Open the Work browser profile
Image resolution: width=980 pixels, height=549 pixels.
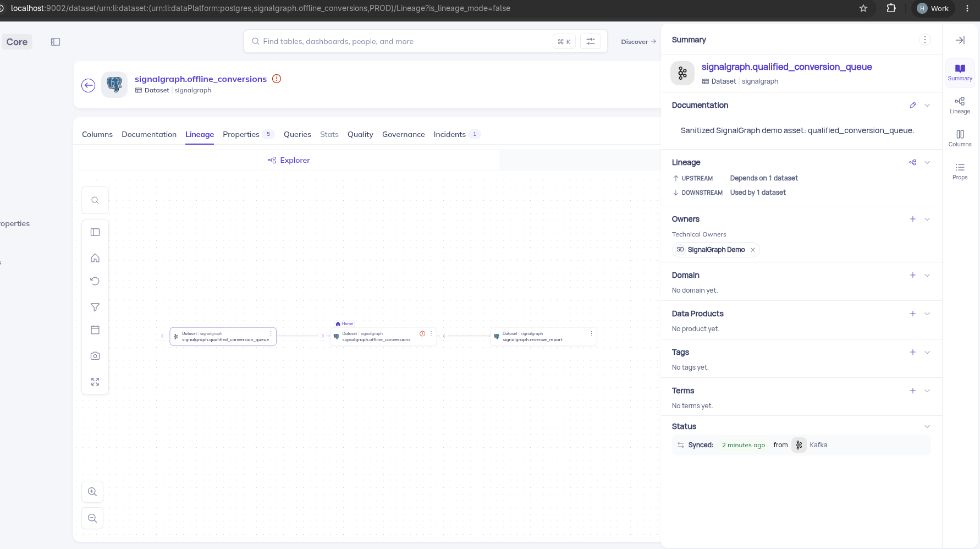[933, 8]
